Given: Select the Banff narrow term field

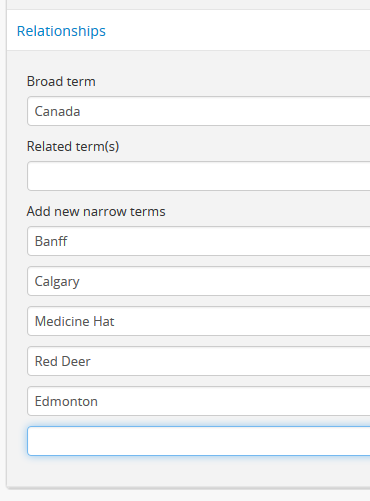Looking at the screenshot, I should point(199,241).
